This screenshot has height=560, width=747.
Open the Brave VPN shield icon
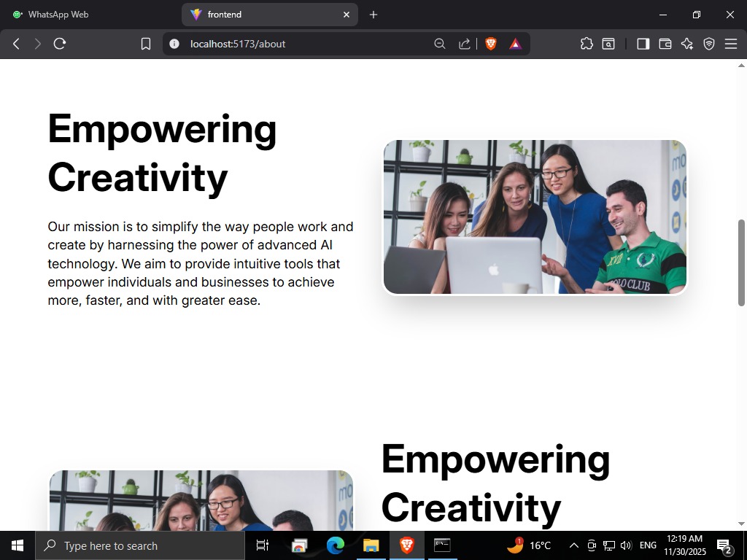tap(708, 44)
